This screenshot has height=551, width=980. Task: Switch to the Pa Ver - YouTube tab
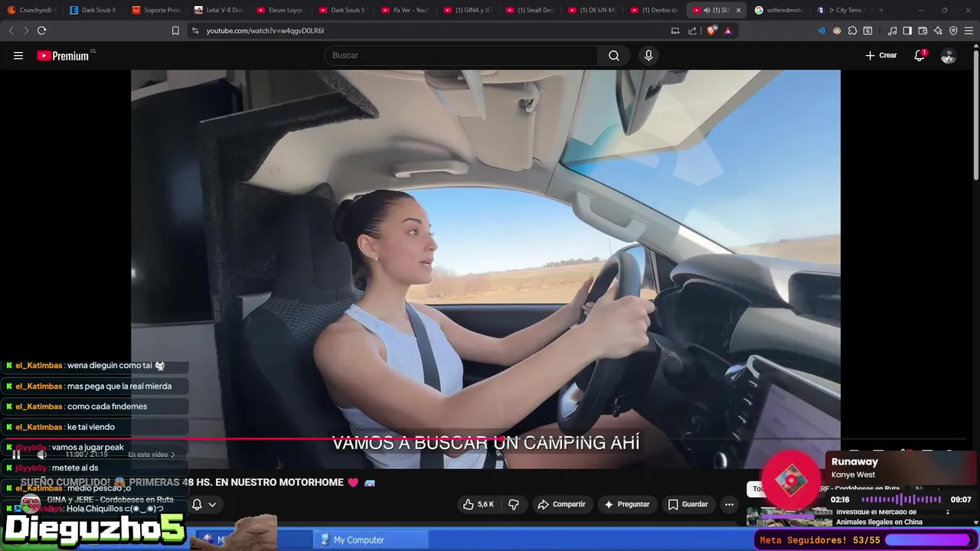pyautogui.click(x=406, y=10)
